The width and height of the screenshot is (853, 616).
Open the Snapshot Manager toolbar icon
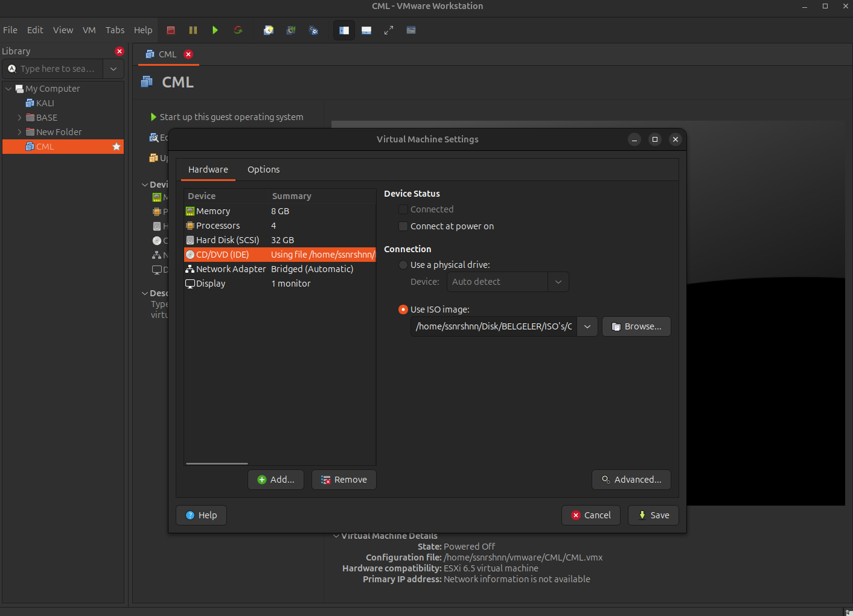pyautogui.click(x=313, y=30)
